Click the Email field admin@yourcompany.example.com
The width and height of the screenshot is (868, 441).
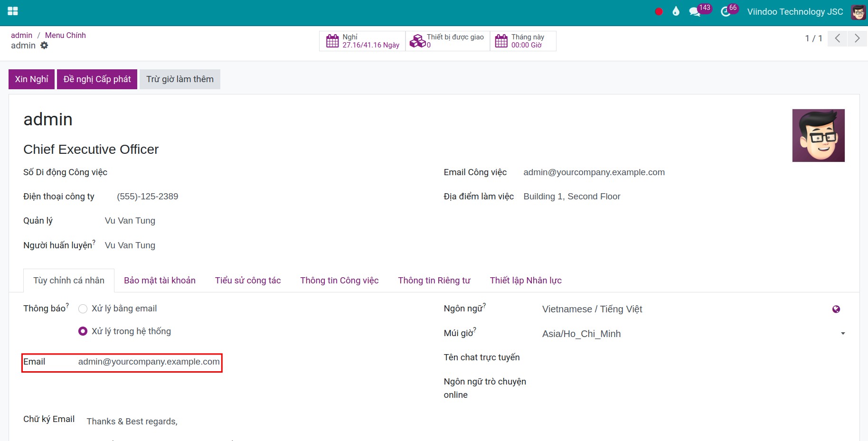click(149, 362)
